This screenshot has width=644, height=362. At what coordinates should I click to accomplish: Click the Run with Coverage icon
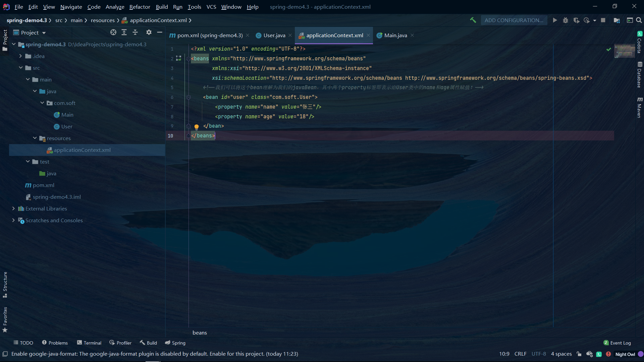pyautogui.click(x=576, y=20)
